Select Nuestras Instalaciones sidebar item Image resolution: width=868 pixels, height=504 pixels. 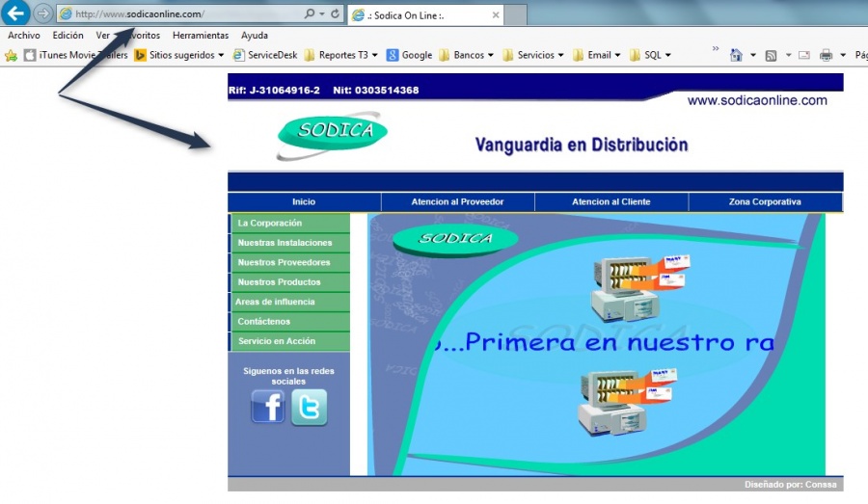289,243
